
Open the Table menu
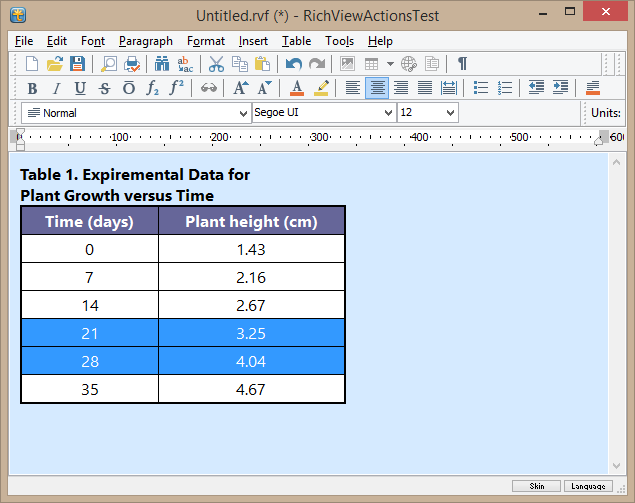(296, 41)
